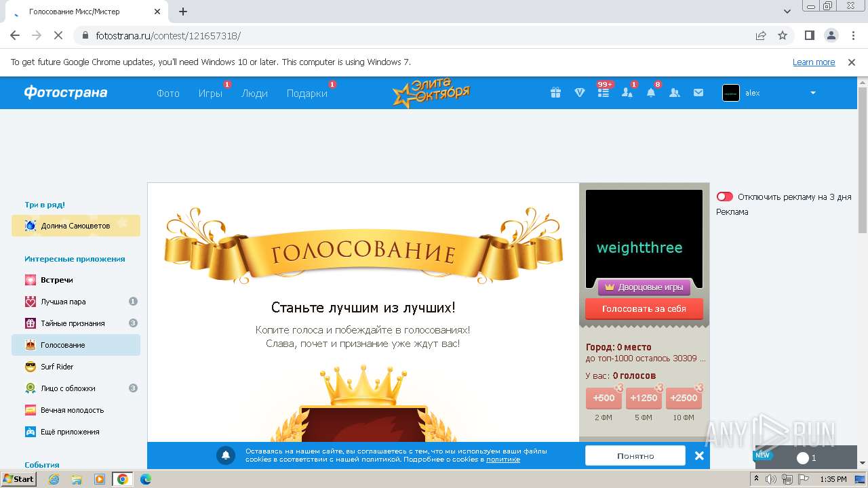This screenshot has width=868, height=488.
Task: Open Chrome profile avatar icon
Action: [831, 35]
